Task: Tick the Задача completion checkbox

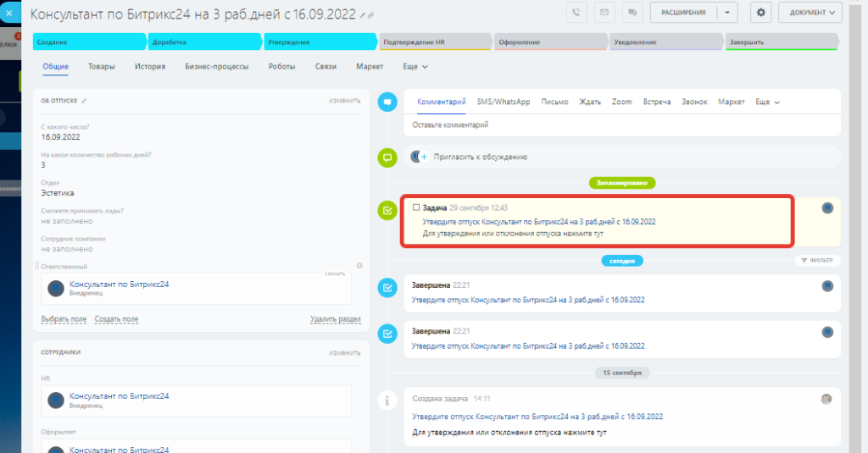Action: pos(415,207)
